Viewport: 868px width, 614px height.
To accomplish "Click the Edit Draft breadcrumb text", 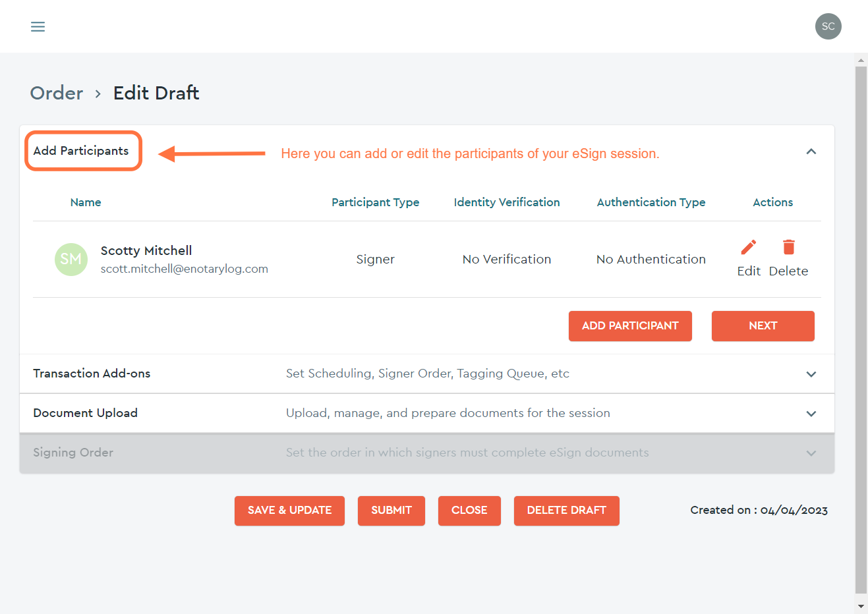I will click(x=156, y=93).
